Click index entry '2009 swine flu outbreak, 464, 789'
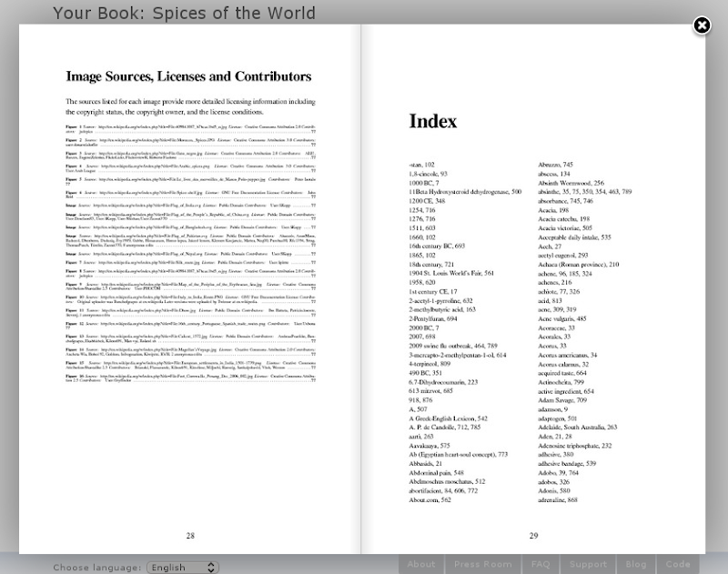This screenshot has width=728, height=574. [452, 346]
